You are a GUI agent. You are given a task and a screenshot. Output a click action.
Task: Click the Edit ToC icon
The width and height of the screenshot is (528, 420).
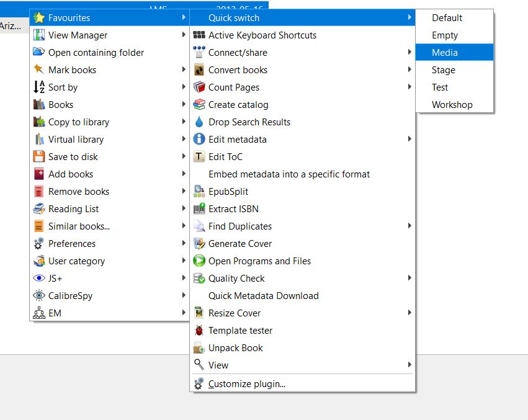point(199,157)
